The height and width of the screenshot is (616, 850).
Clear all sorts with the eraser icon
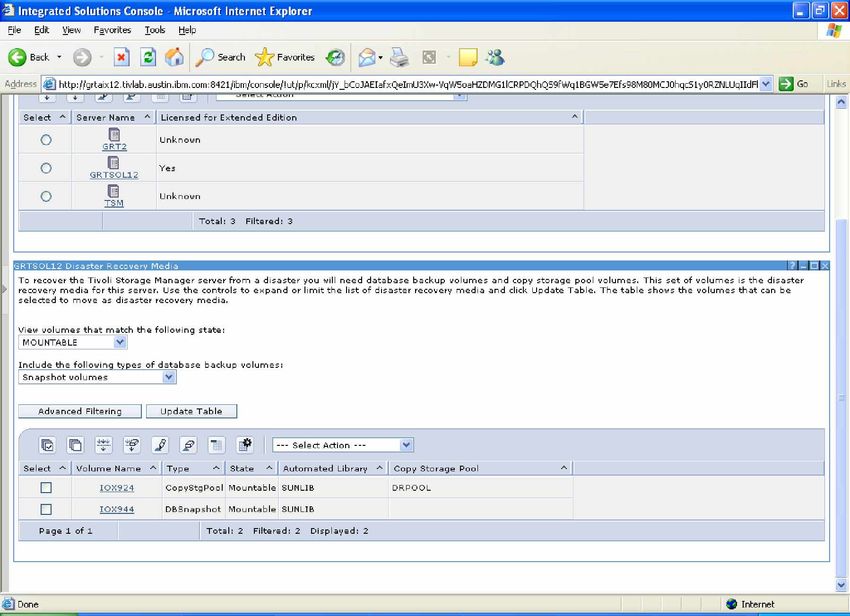188,445
